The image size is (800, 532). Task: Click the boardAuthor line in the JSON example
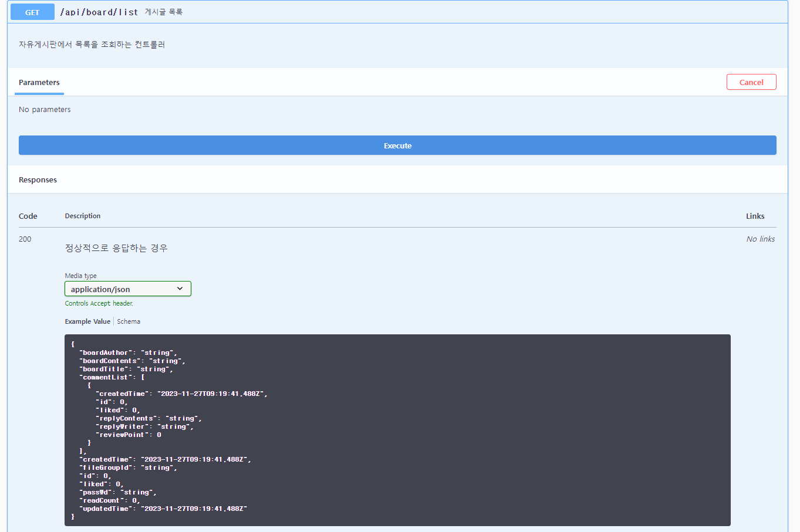128,353
